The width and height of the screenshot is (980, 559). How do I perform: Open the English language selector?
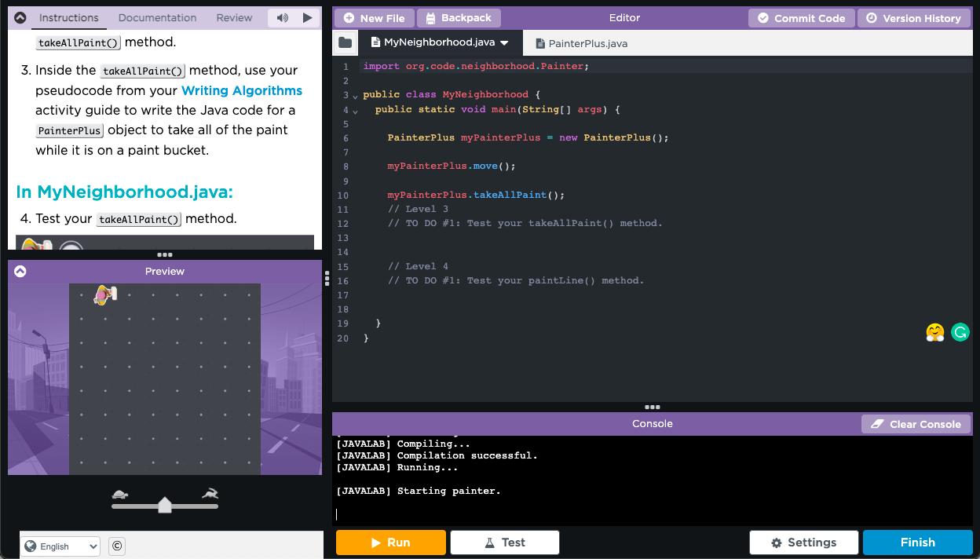coord(60,546)
